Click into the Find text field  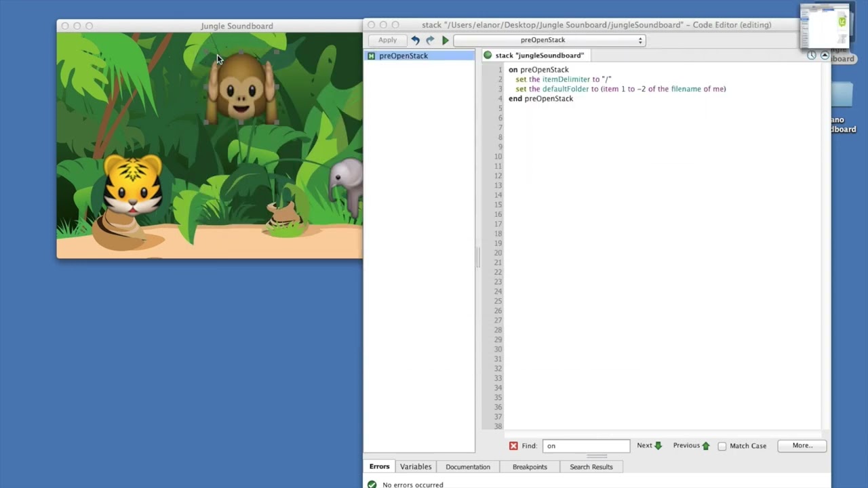586,446
